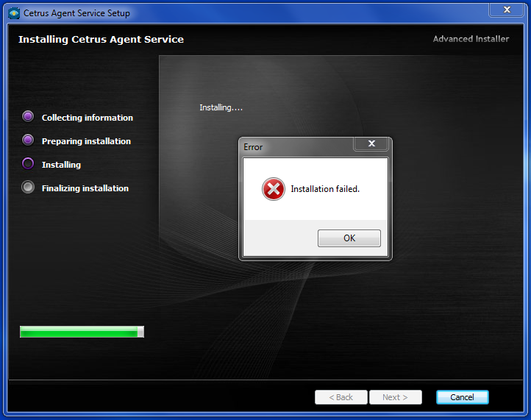Select the Installing step bullet

[x=28, y=163]
